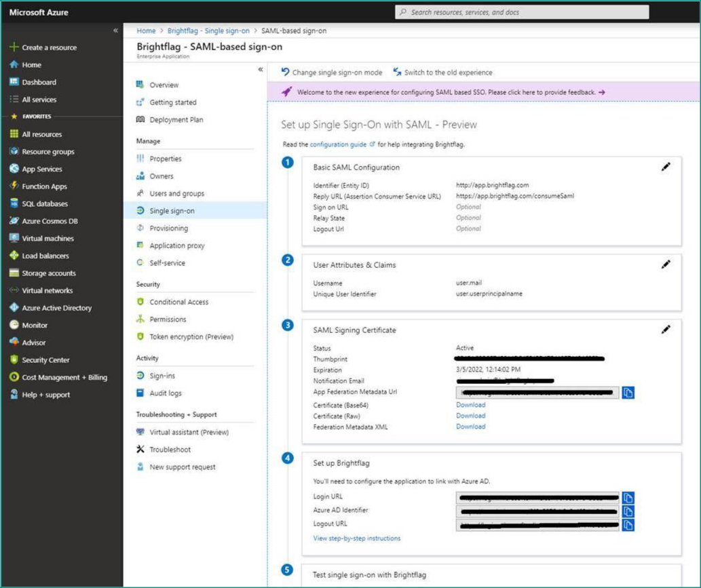Open New support request
701x588 pixels.
pos(183,467)
